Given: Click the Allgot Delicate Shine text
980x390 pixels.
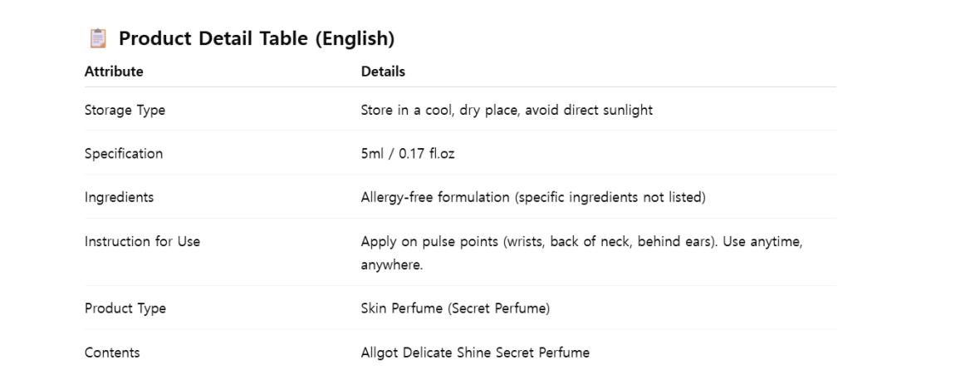Looking at the screenshot, I should [426, 353].
